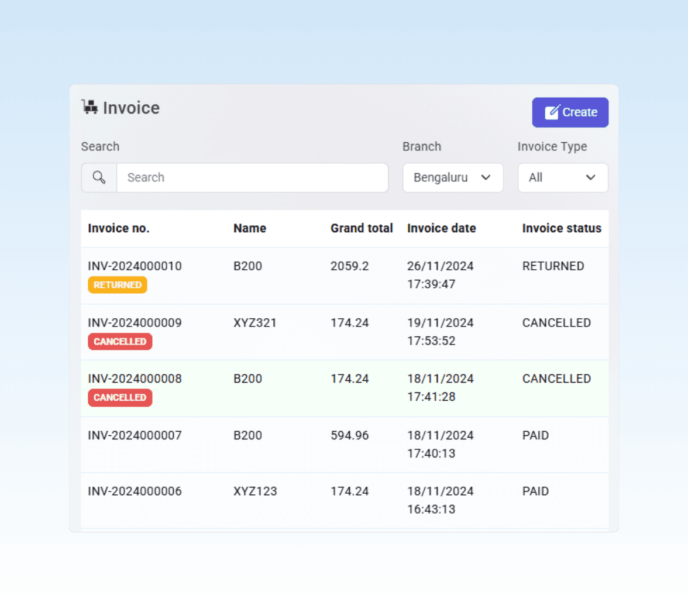This screenshot has height=616, width=688.
Task: Sort by Grand total column header
Action: coord(362,228)
